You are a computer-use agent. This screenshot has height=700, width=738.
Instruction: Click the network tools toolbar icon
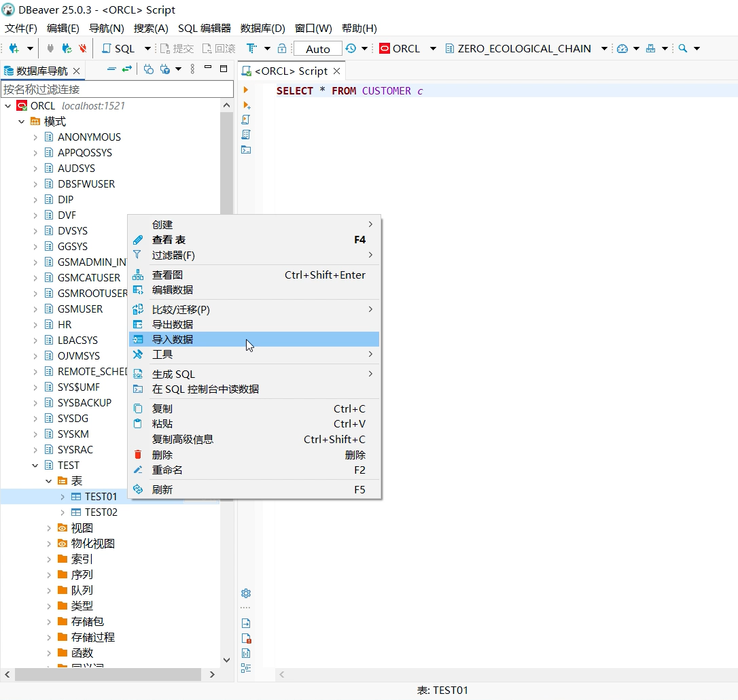tap(650, 48)
